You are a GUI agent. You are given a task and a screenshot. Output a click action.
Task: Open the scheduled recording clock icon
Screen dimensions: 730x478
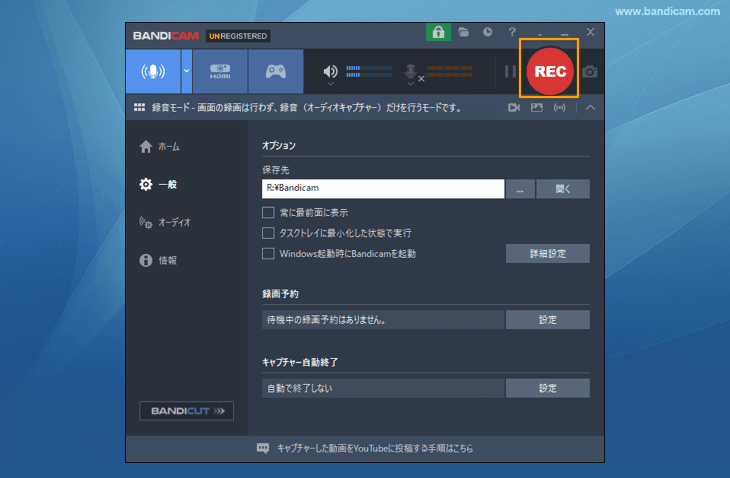(x=487, y=32)
